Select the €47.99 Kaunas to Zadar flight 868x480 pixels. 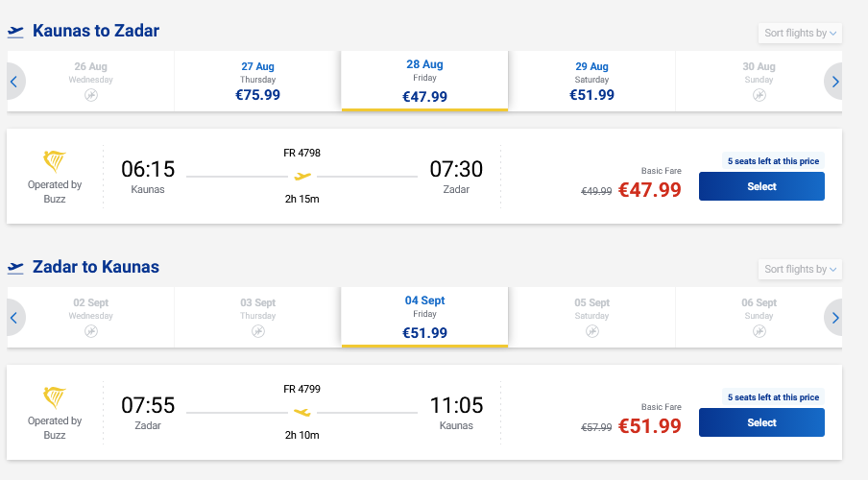tap(761, 186)
